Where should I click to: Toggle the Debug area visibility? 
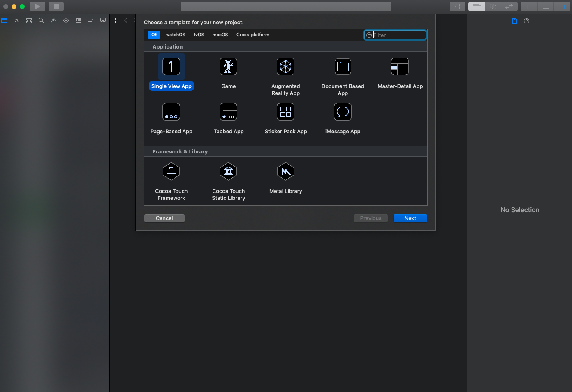pyautogui.click(x=546, y=7)
